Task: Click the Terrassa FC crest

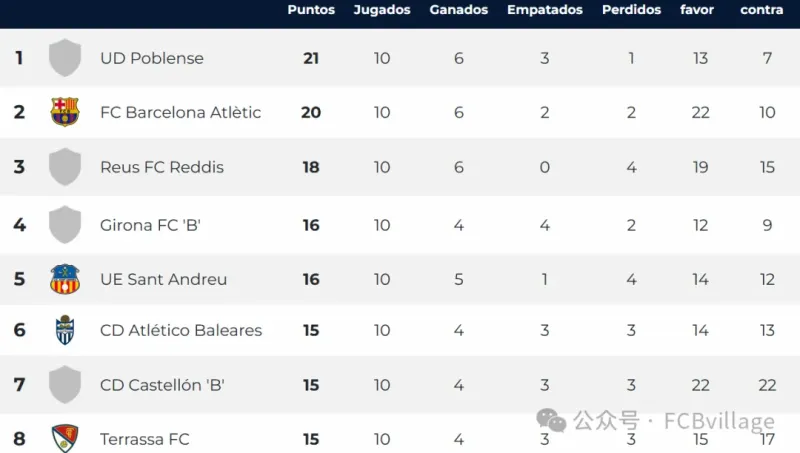Action: click(x=65, y=437)
